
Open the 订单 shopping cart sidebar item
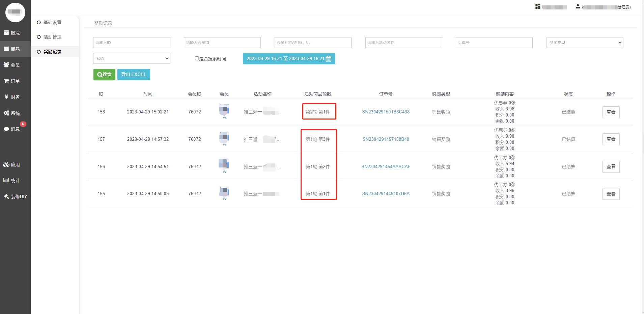6,81
